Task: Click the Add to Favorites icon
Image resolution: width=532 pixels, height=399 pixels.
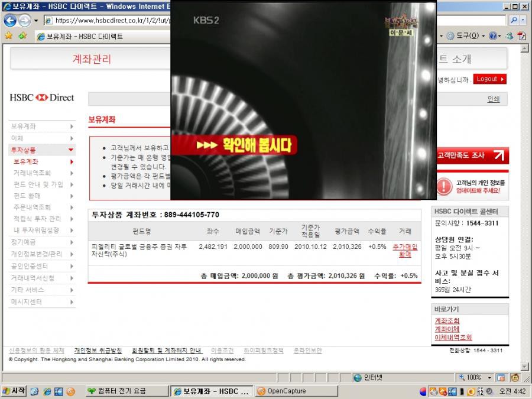Action: (x=22, y=35)
